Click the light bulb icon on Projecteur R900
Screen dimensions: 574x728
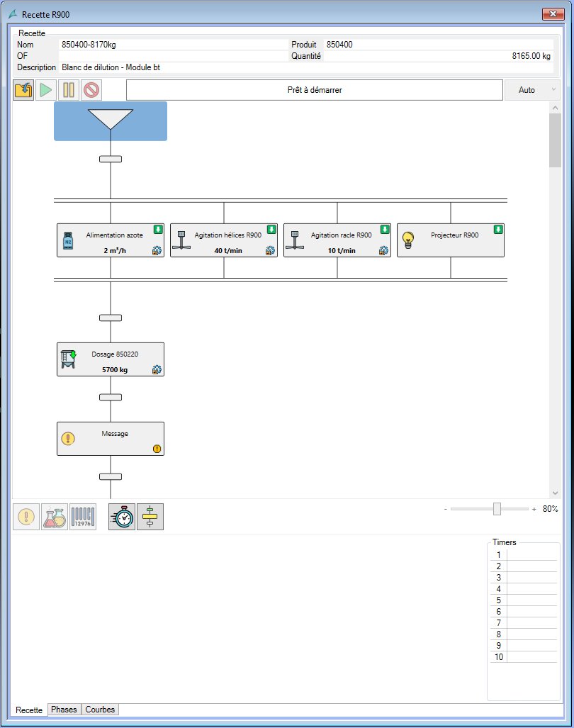[x=408, y=242]
